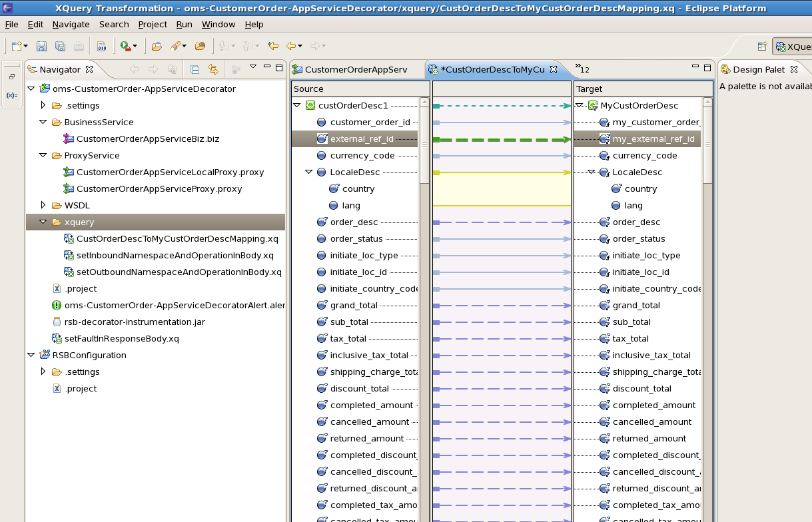Open the Run menu
Image resolution: width=812 pixels, height=522 pixels.
(x=184, y=24)
